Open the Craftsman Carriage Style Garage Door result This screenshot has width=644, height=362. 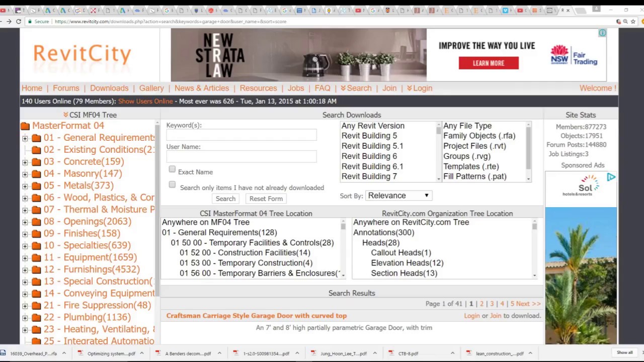[257, 316]
